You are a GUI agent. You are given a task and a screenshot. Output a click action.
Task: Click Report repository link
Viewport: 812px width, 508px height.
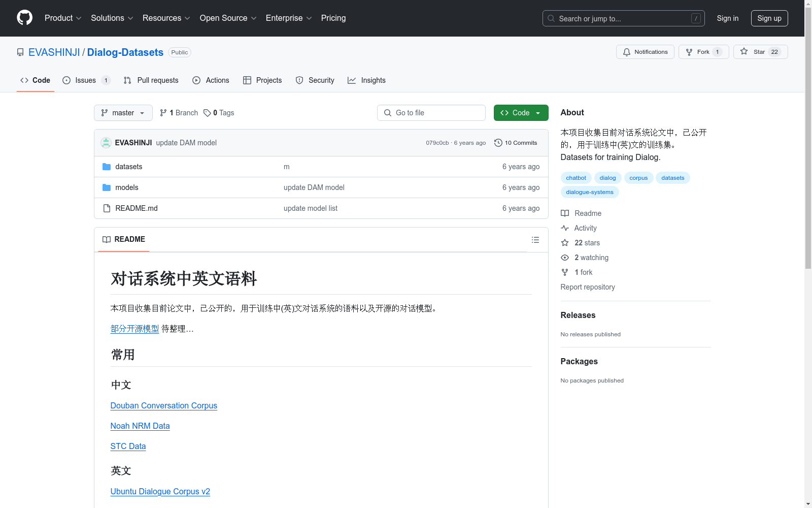(588, 287)
